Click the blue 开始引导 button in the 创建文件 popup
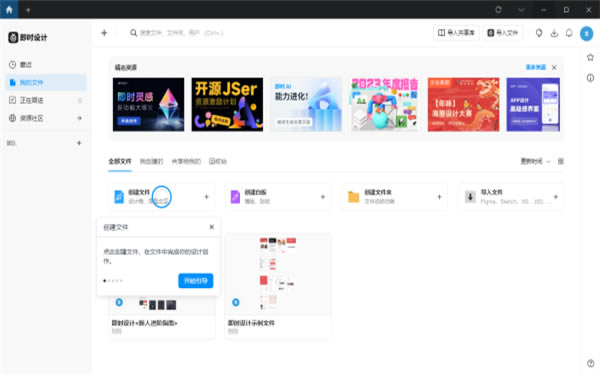The height and width of the screenshot is (375, 600). pos(196,281)
